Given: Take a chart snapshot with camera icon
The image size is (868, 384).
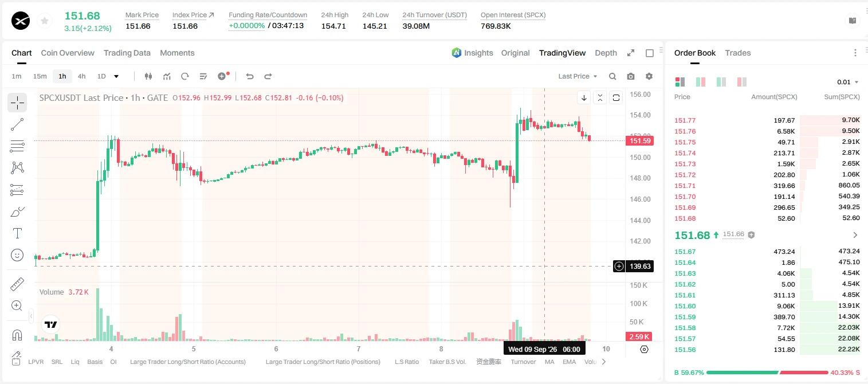Looking at the screenshot, I should (631, 76).
